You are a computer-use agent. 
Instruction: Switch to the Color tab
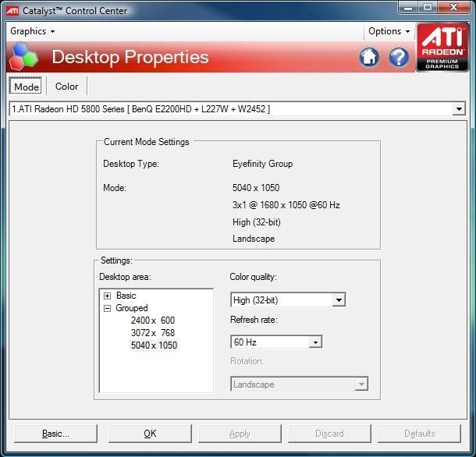click(66, 87)
